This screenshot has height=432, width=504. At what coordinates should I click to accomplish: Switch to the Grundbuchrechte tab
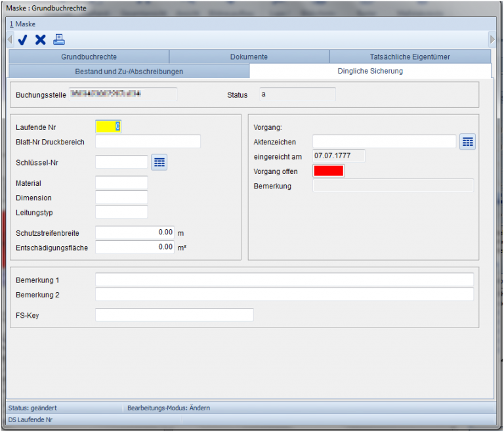[89, 57]
